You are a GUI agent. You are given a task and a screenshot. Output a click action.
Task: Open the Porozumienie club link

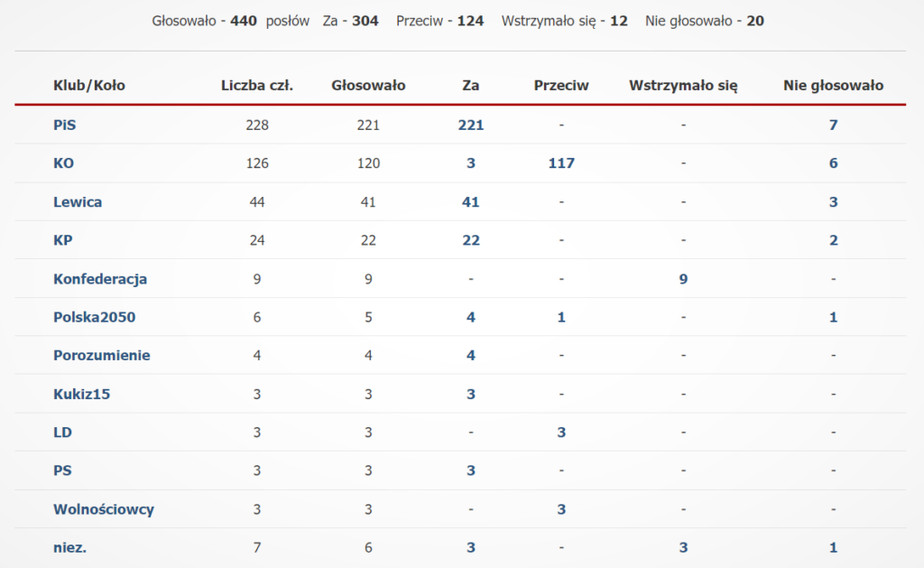[101, 356]
